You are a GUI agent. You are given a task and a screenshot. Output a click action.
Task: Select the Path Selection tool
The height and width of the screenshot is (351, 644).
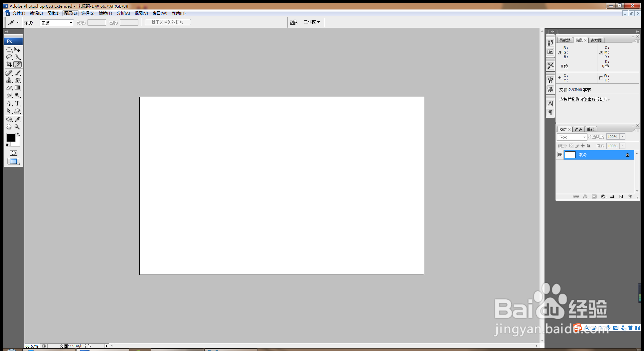tap(9, 111)
